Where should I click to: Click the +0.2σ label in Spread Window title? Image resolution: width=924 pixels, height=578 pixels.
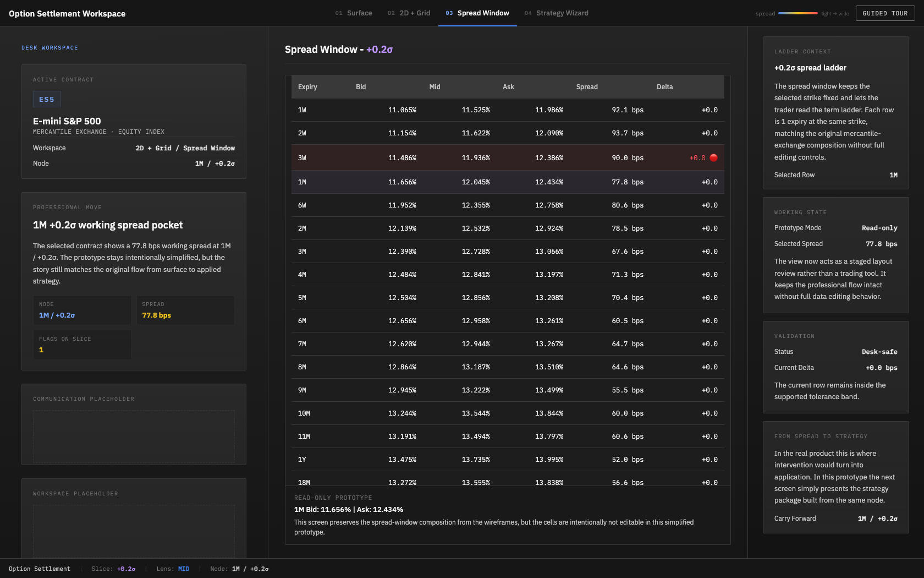380,50
